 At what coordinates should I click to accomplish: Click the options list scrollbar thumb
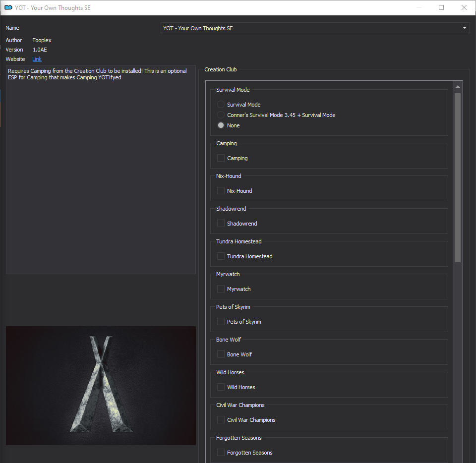(458, 177)
